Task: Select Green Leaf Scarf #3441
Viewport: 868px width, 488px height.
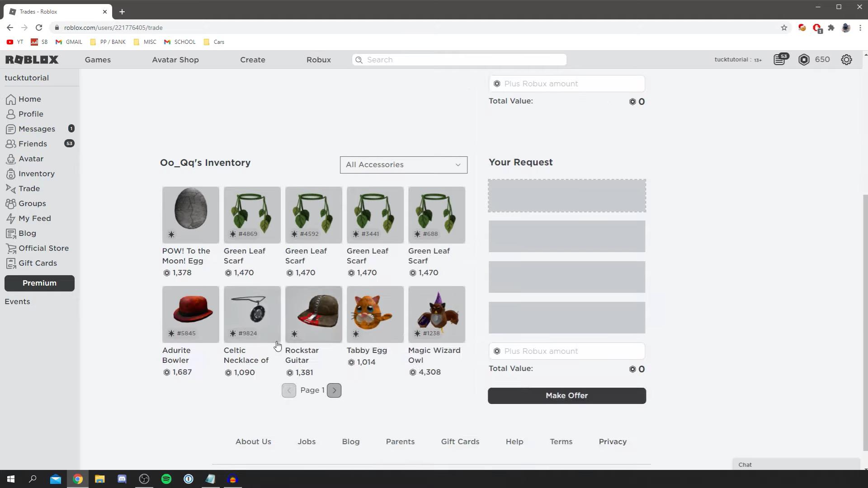Action: tap(375, 215)
